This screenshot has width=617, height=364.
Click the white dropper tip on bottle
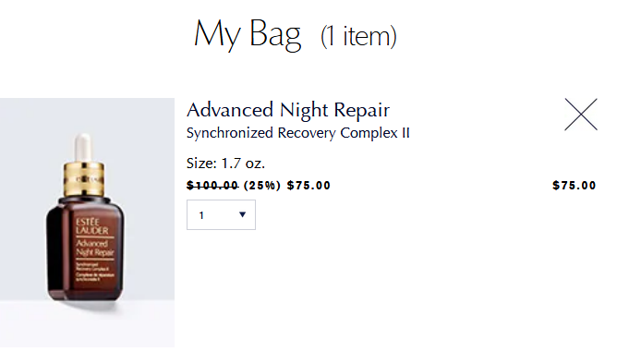83,147
